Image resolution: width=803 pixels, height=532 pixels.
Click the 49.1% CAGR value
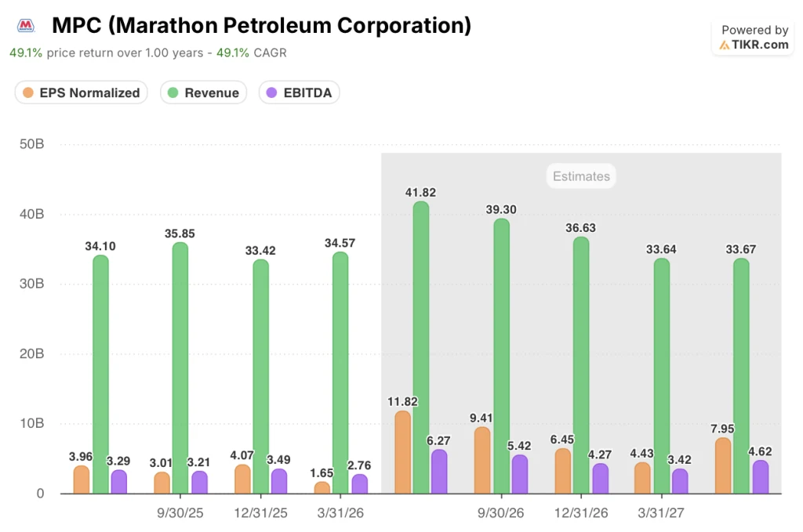pyautogui.click(x=232, y=52)
